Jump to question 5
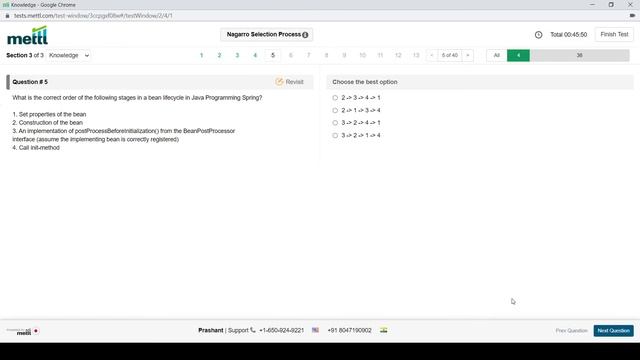The image size is (640, 360). point(273,55)
